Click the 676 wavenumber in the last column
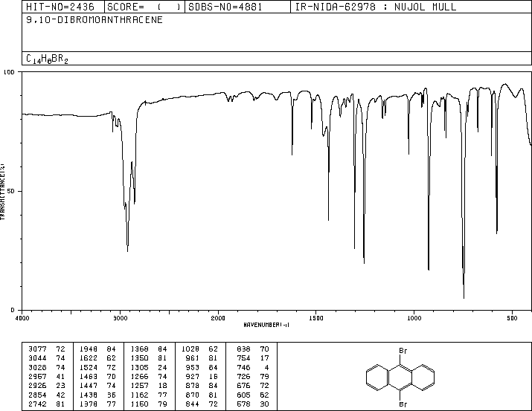 [x=243, y=386]
